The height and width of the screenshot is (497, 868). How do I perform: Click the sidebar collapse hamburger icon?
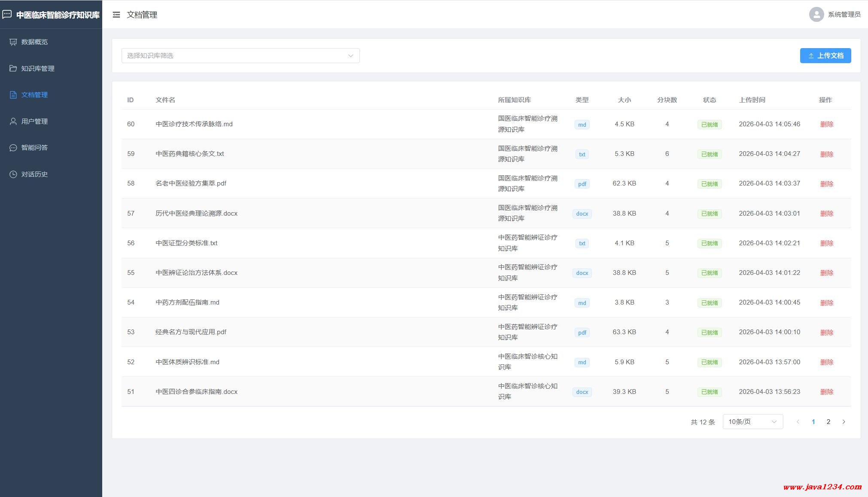coord(116,15)
